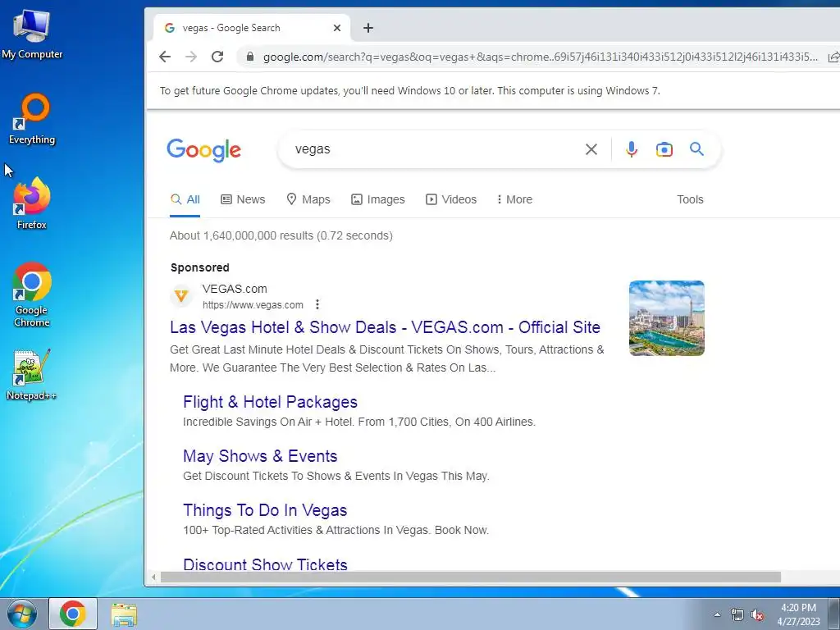Select the My Computer desktop icon

click(32, 34)
